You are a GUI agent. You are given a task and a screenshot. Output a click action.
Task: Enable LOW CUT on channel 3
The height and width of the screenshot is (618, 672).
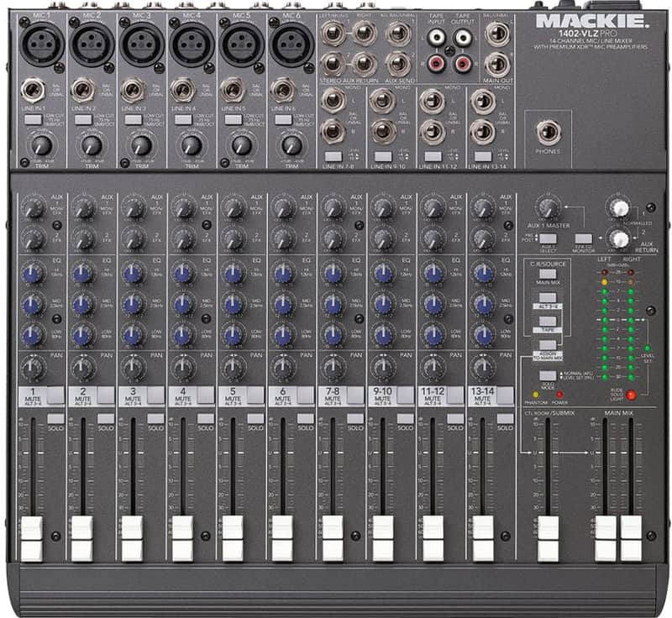click(x=133, y=119)
